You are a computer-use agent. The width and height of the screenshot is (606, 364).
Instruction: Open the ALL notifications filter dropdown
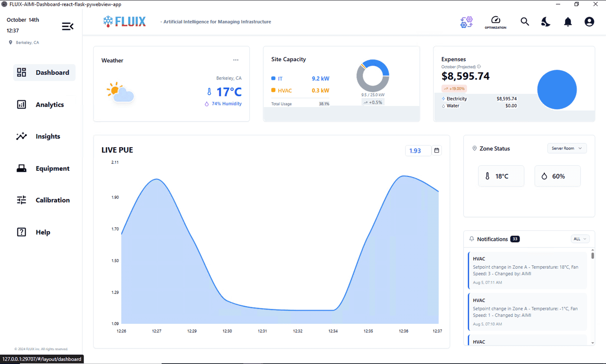click(x=580, y=239)
